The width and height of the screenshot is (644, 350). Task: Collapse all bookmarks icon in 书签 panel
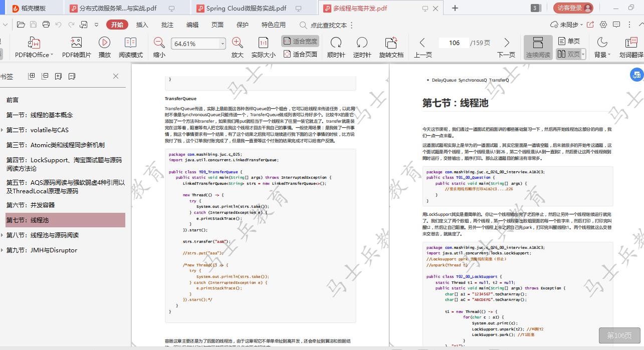45,76
